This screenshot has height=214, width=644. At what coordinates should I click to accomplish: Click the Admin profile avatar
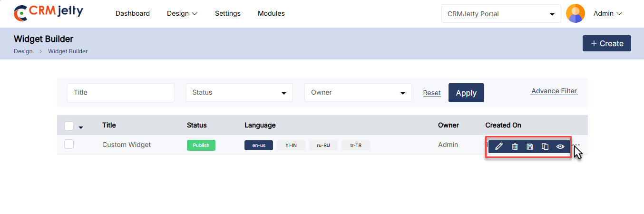coord(576,14)
